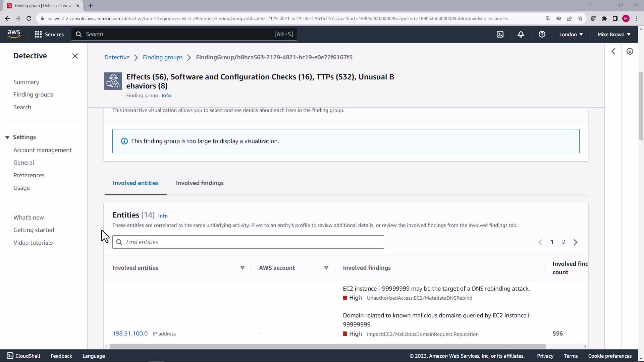Select Finding groups in the sidebar
This screenshot has height=362, width=644.
click(x=33, y=95)
